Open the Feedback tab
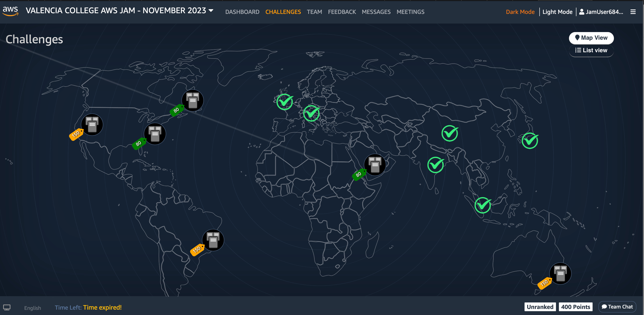 (x=342, y=12)
